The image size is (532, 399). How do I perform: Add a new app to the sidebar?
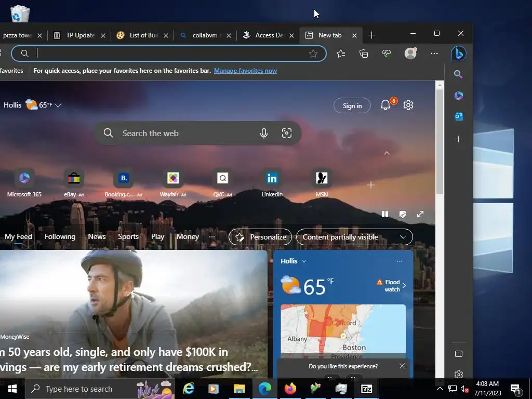(x=458, y=139)
